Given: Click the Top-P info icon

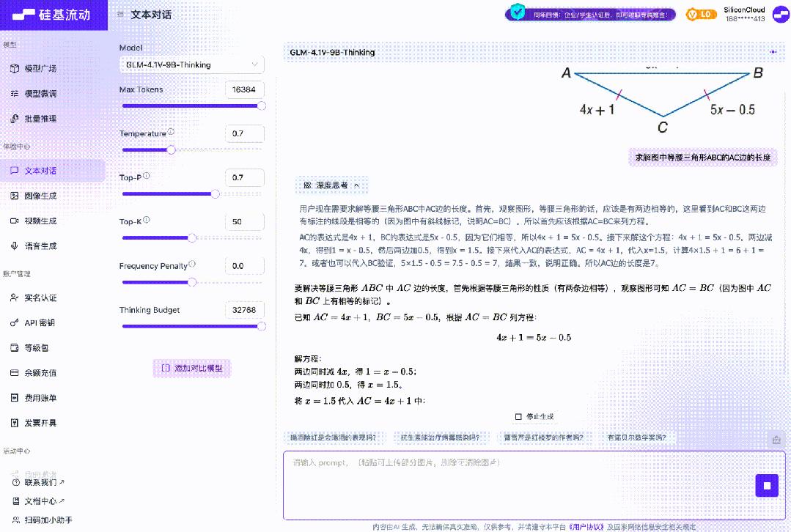Looking at the screenshot, I should tap(147, 175).
